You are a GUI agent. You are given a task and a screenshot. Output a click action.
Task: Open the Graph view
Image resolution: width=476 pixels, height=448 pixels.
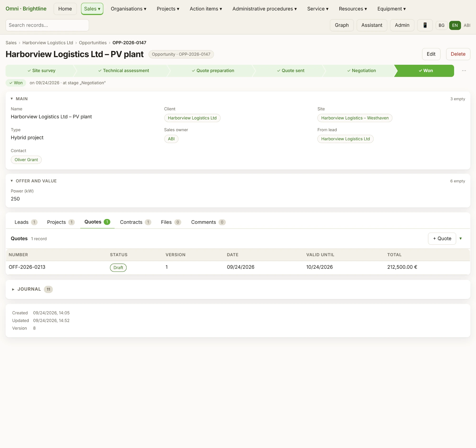point(342,25)
